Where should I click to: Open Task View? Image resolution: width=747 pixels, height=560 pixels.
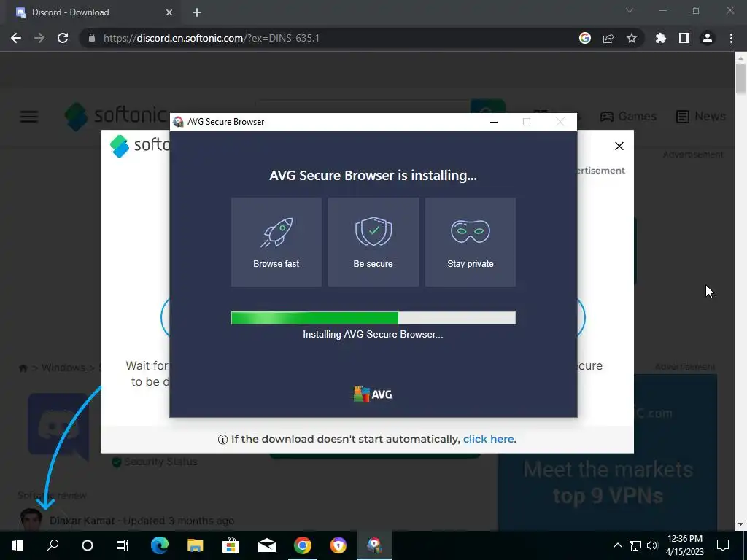click(123, 545)
